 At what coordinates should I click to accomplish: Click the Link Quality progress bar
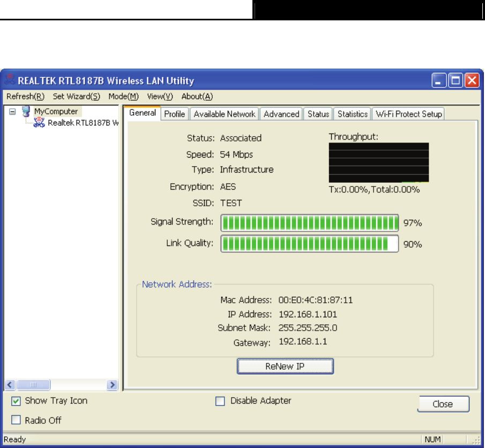click(309, 244)
